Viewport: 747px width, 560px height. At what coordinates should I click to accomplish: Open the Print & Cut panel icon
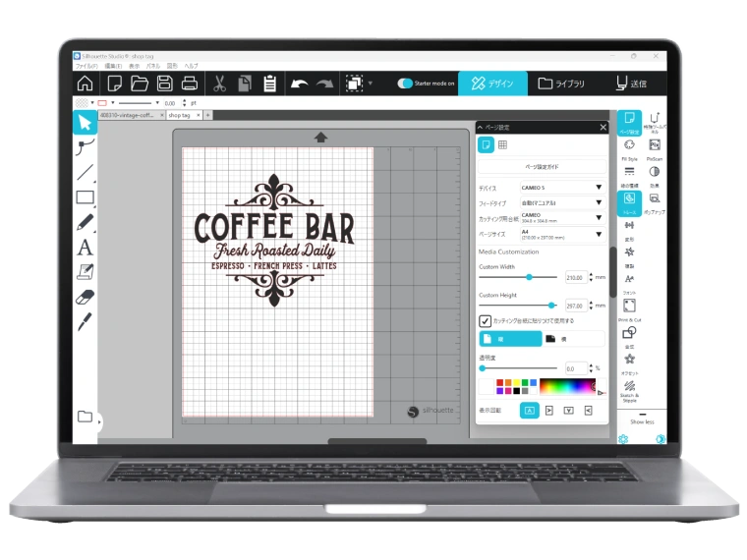629,307
